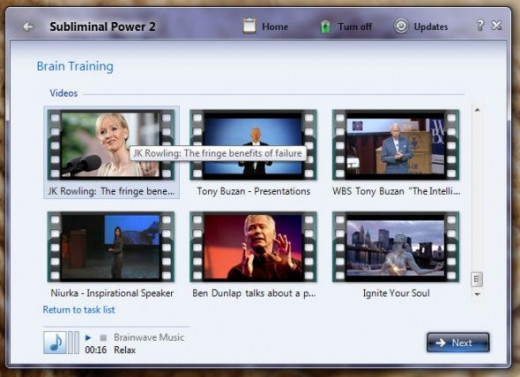
Task: Select caption 'Niurka - Inspirational Speaker'
Action: pyautogui.click(x=112, y=293)
